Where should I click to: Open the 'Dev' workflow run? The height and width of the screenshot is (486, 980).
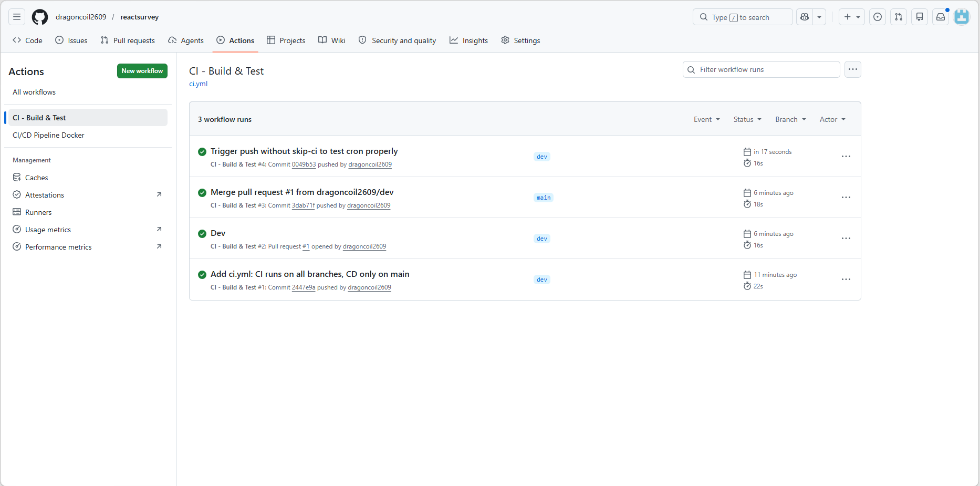pyautogui.click(x=218, y=233)
